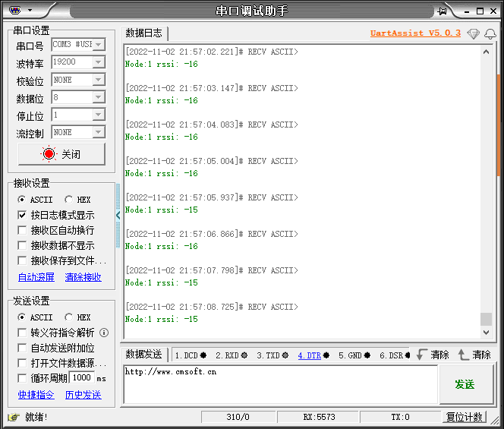This screenshot has width=504, height=429.
Task: Enable 转义符指令解析 checkbox
Action: 22,333
